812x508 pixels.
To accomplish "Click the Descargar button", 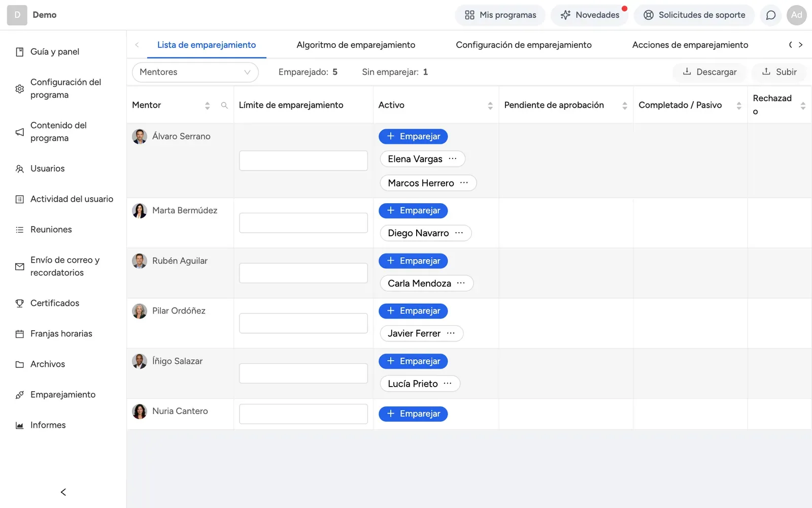I will tap(709, 72).
